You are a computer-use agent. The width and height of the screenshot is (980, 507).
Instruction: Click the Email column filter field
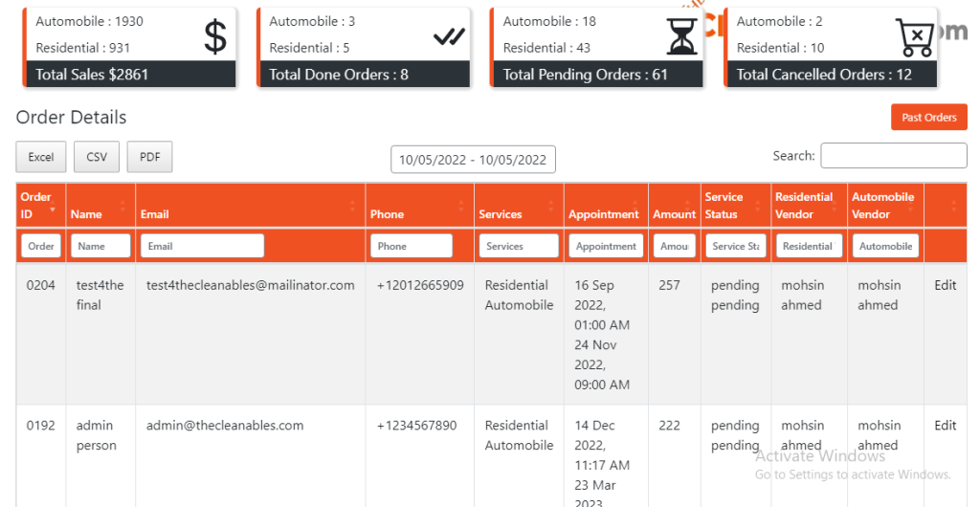pos(202,246)
